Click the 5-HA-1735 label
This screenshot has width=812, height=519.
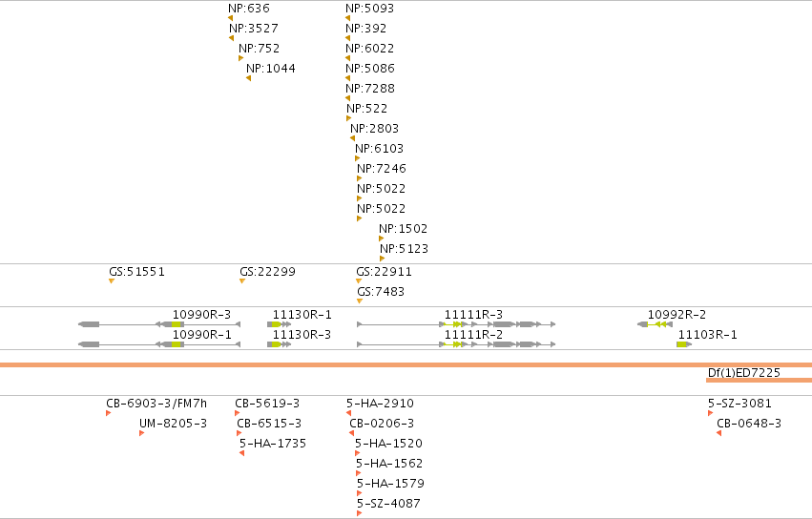tap(273, 444)
